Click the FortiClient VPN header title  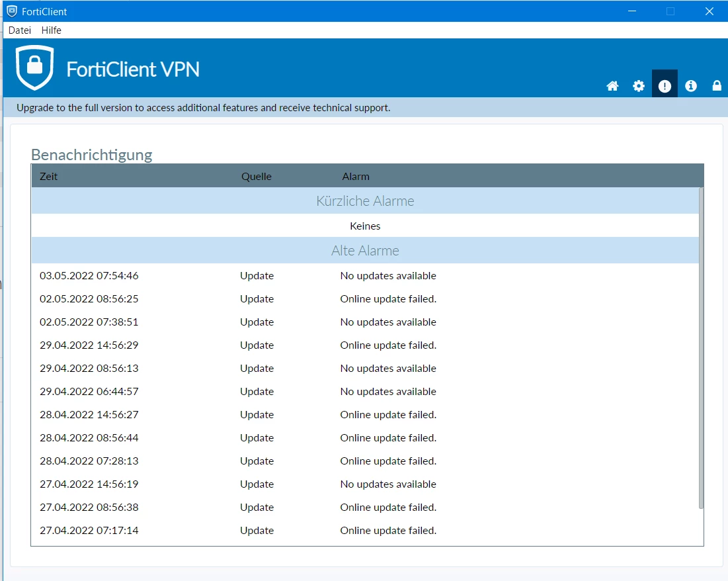click(x=133, y=69)
